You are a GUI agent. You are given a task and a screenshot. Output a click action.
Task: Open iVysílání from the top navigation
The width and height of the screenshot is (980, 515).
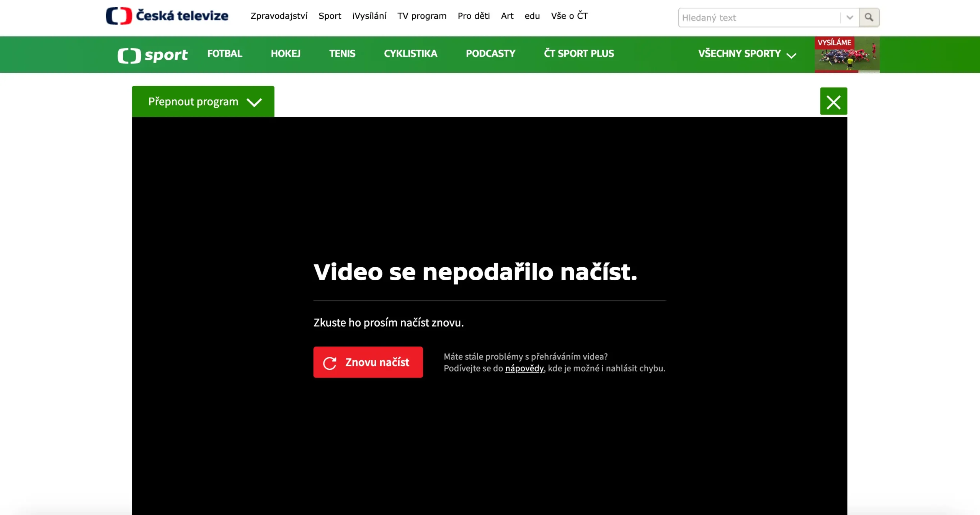coord(369,16)
